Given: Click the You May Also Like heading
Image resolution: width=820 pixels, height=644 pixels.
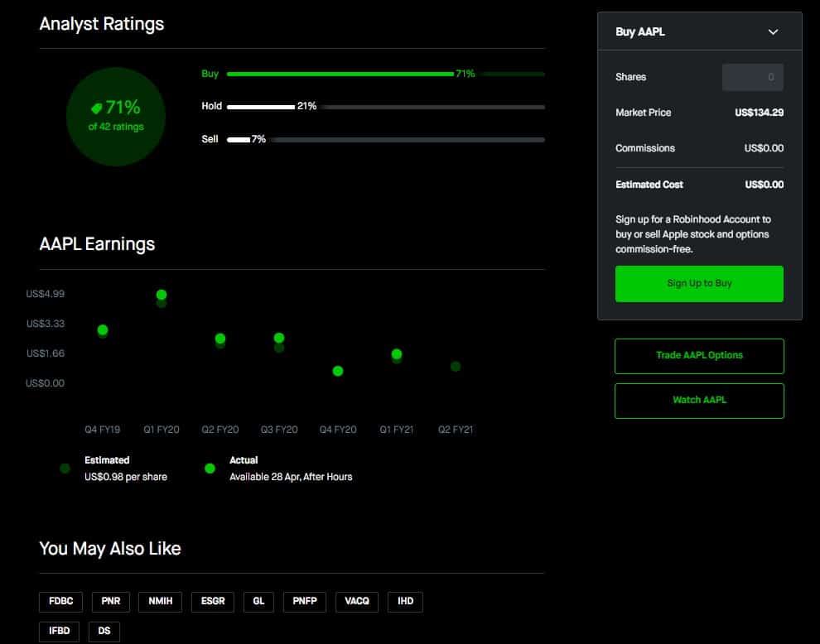Looking at the screenshot, I should click(110, 548).
